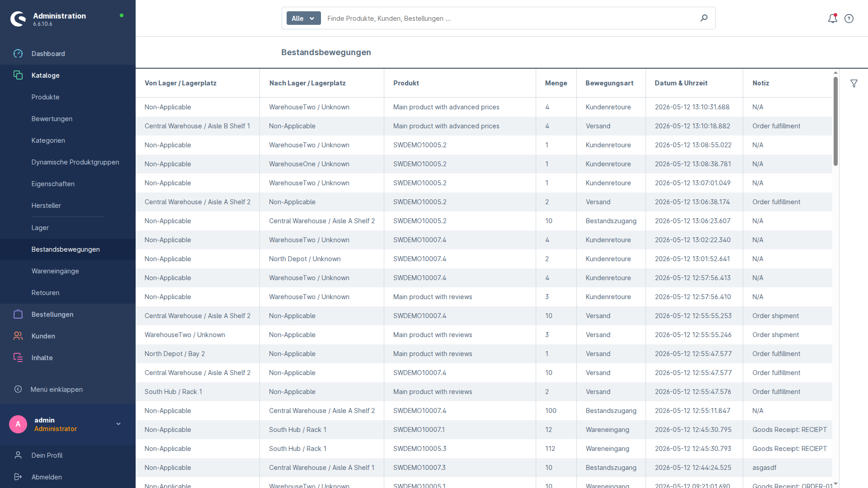Click cell 'Central Warehouse / Aisle B Shelf 1'

coord(197,126)
